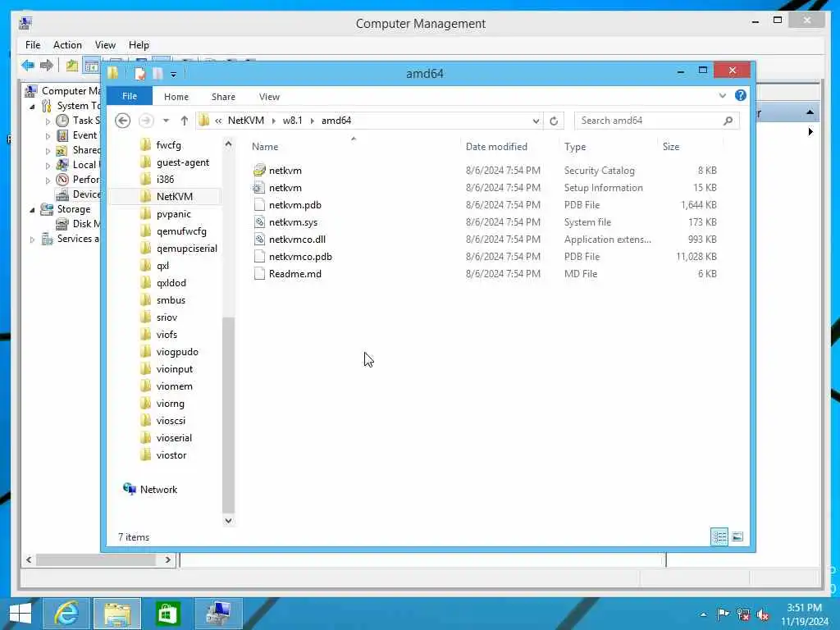The height and width of the screenshot is (630, 840).
Task: Click NetKVM breadcrumb in address bar
Action: [246, 121]
